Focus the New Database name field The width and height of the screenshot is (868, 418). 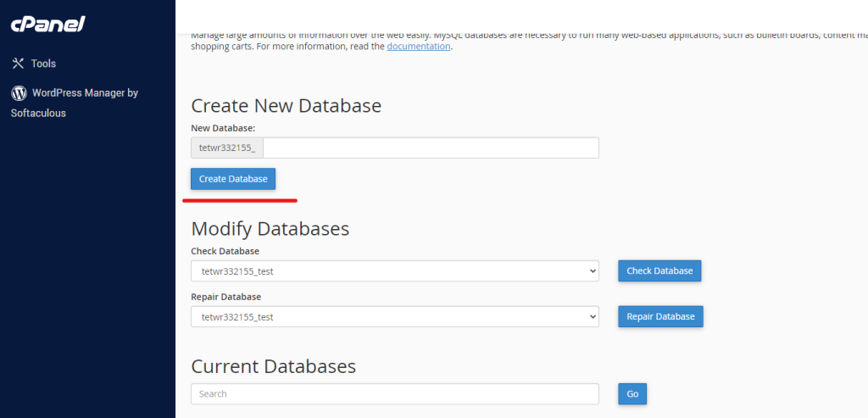tap(431, 148)
